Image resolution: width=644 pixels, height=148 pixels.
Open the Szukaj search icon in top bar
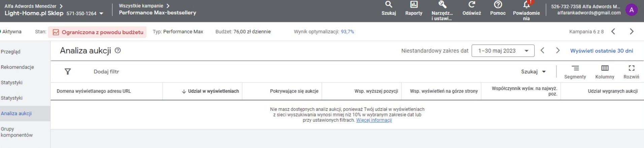coord(388,5)
